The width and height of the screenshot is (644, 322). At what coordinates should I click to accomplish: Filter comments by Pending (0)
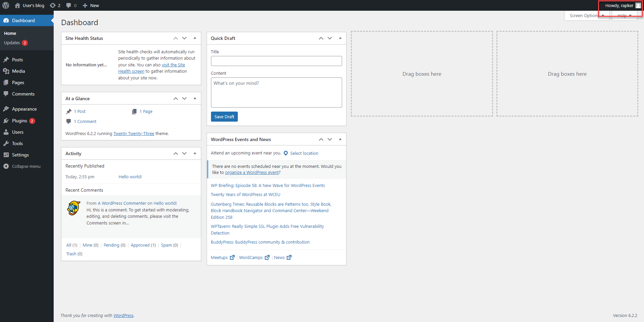114,245
